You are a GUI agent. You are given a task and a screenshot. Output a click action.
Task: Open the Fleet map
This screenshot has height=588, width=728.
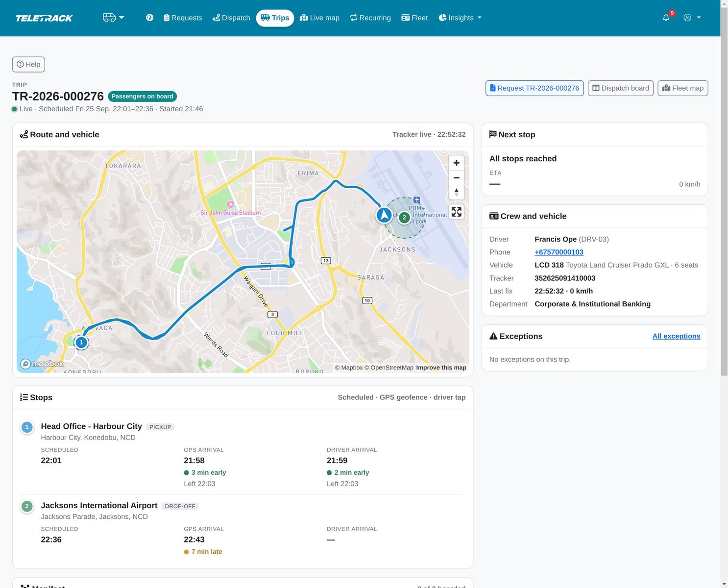(683, 88)
